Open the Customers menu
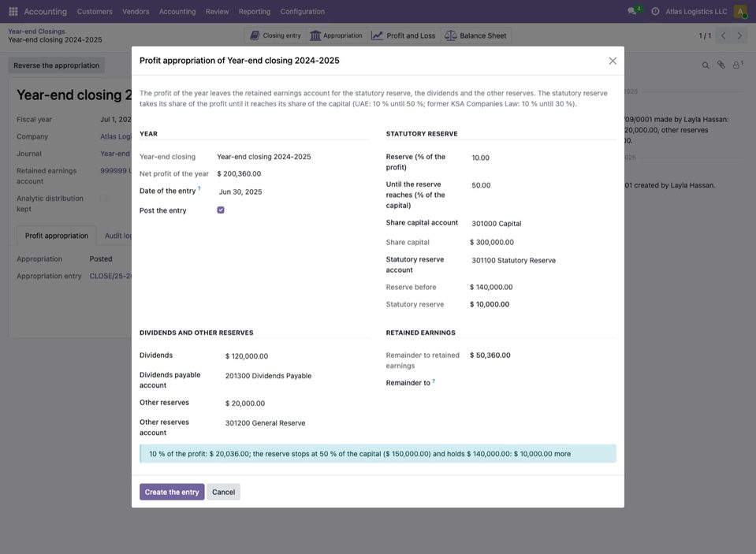 click(x=95, y=11)
